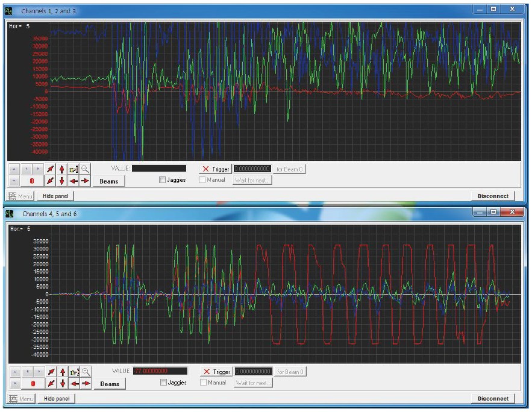Maximize the Channels 1, 2 and 3 window
Viewport: 532px width, 412px height.
coord(493,9)
